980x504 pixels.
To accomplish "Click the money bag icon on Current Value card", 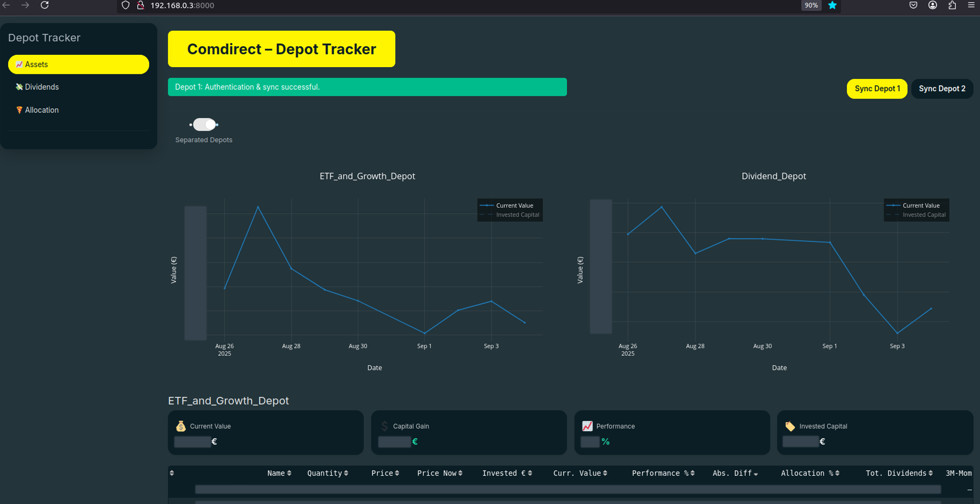I will coord(181,426).
